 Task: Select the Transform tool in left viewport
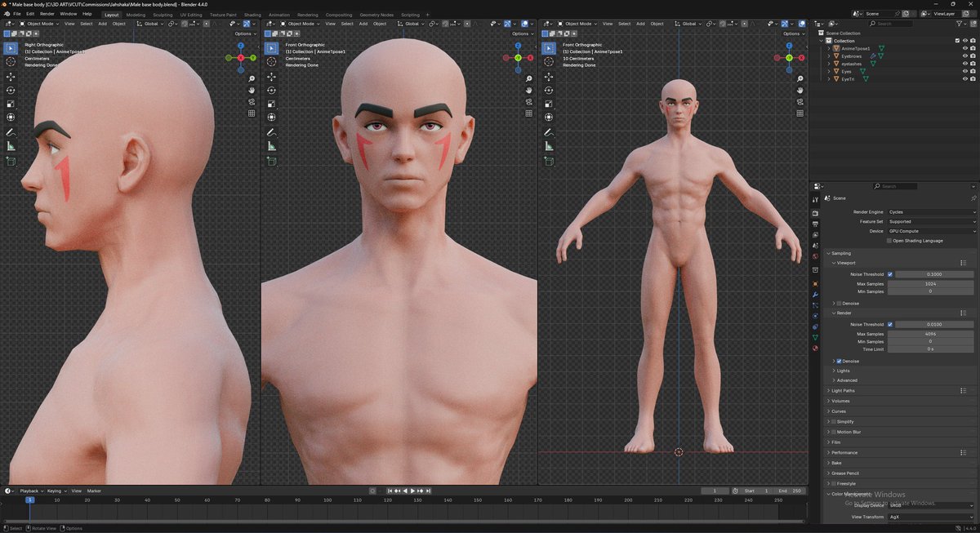click(x=11, y=118)
